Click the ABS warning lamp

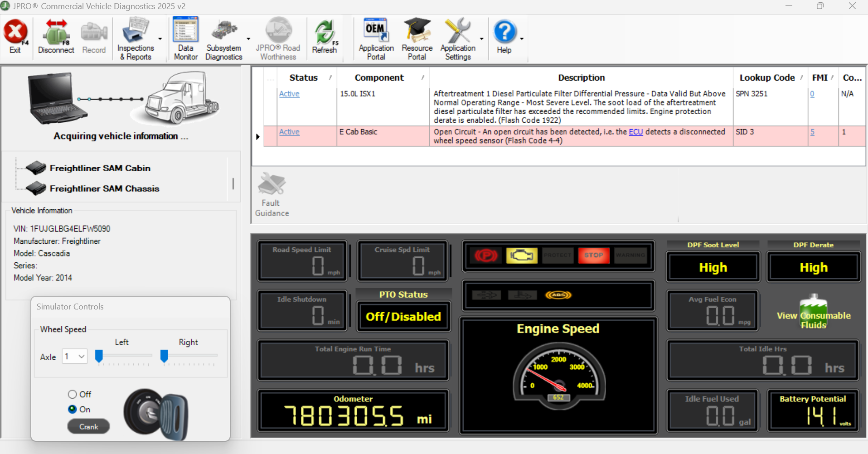pos(558,295)
